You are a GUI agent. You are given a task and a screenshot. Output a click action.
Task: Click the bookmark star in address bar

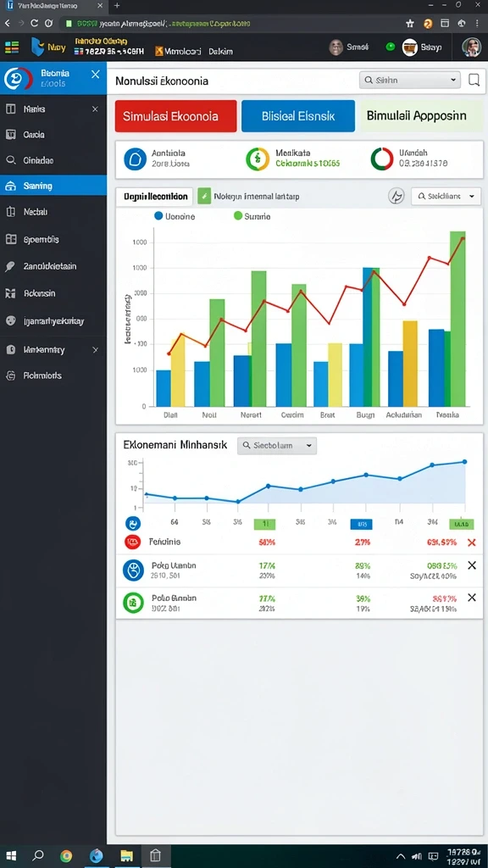(410, 24)
